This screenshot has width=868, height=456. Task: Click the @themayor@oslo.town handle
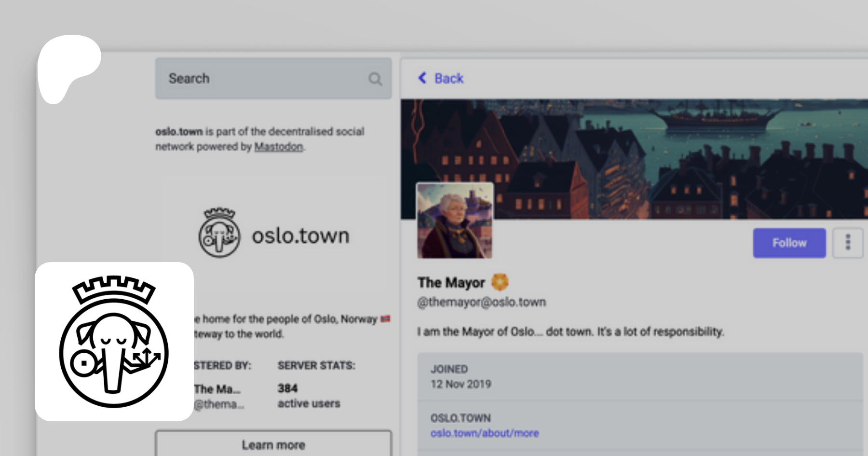pos(481,302)
